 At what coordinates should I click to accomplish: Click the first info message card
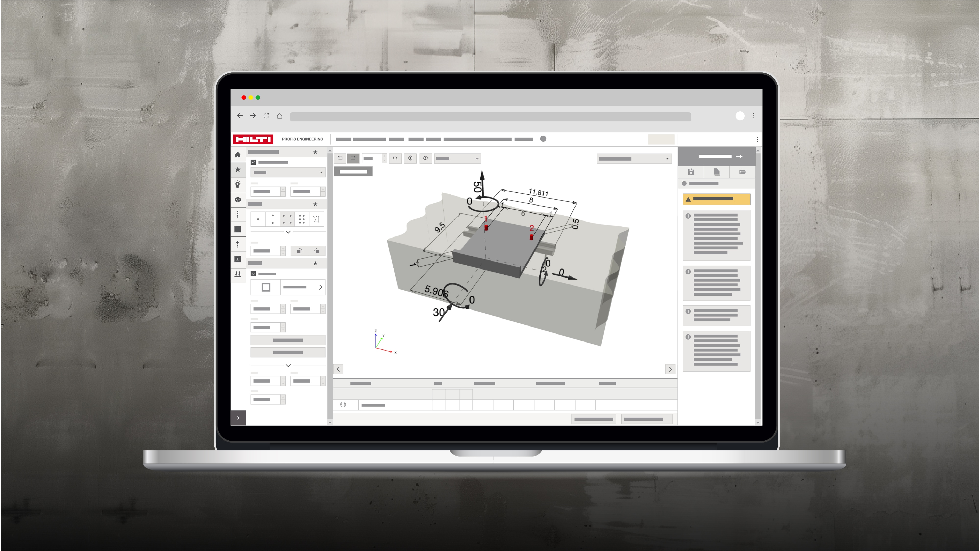[x=716, y=235]
